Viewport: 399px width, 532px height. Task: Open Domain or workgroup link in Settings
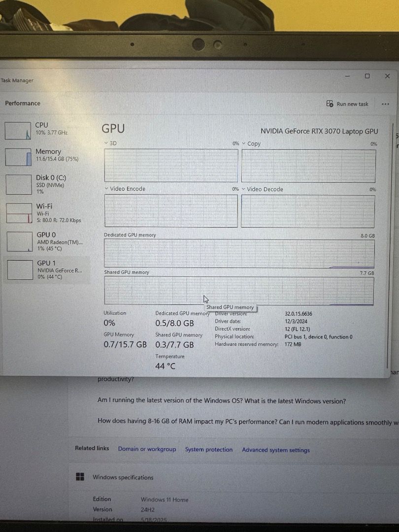point(147,449)
